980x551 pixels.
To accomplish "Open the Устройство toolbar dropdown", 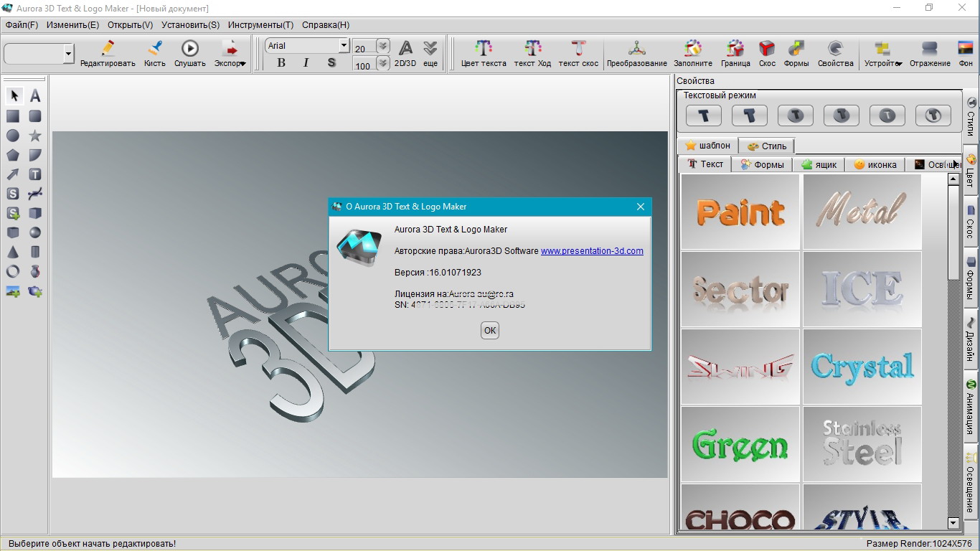I will 882,54.
